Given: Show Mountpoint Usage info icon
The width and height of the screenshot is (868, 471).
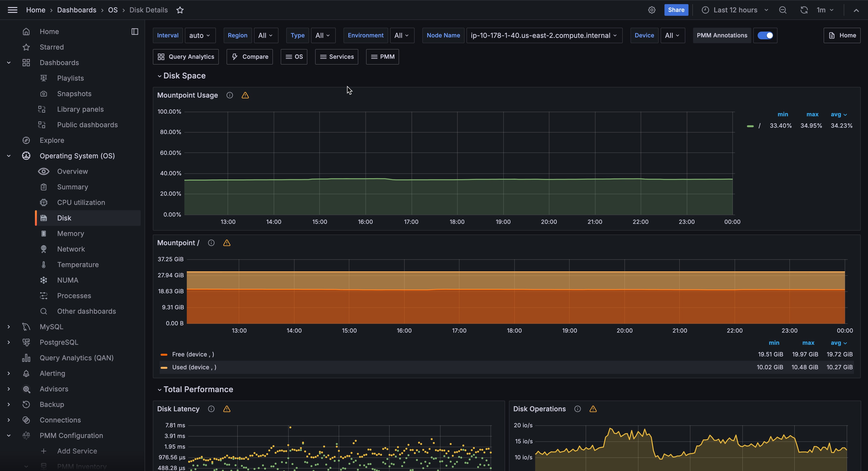Looking at the screenshot, I should tap(229, 95).
